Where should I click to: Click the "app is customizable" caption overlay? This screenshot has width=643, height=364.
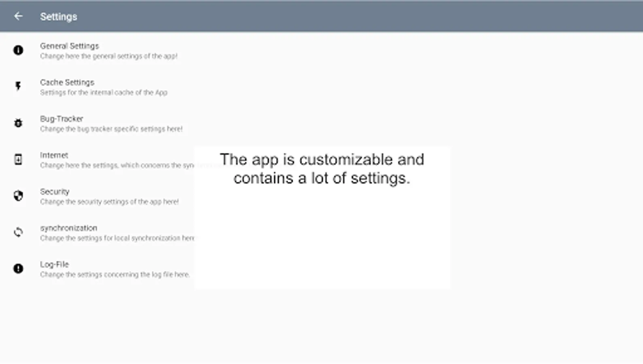[322, 169]
